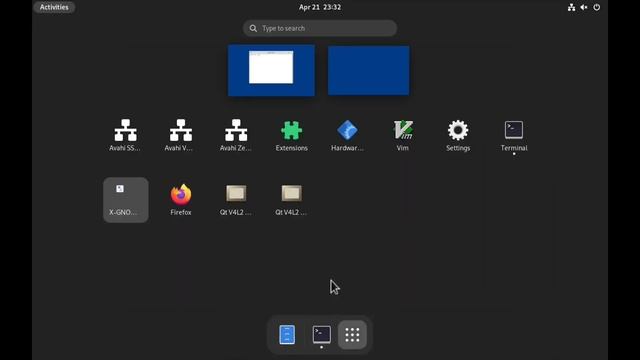The height and width of the screenshot is (360, 640).
Task: Select the first workspace thumbnail
Action: (271, 70)
